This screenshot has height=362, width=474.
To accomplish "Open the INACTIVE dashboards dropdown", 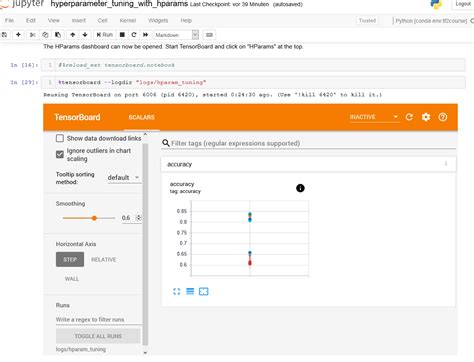I will coord(374,117).
